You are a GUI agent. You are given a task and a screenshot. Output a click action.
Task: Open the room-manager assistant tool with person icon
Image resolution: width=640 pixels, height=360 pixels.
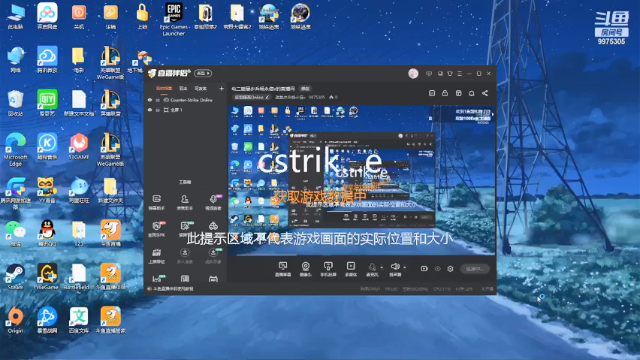[x=184, y=202]
